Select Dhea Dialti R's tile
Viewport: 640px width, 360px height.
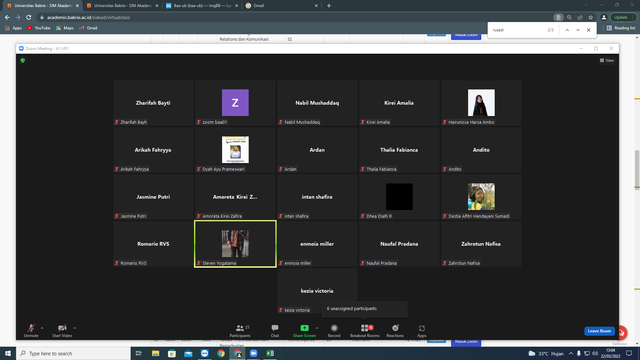pos(399,197)
